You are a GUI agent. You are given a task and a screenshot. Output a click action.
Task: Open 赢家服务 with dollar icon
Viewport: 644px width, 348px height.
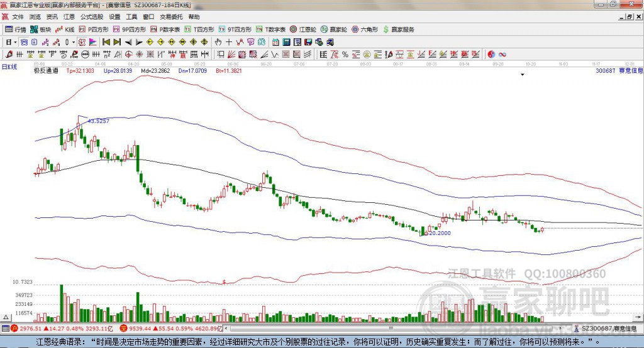click(x=398, y=30)
